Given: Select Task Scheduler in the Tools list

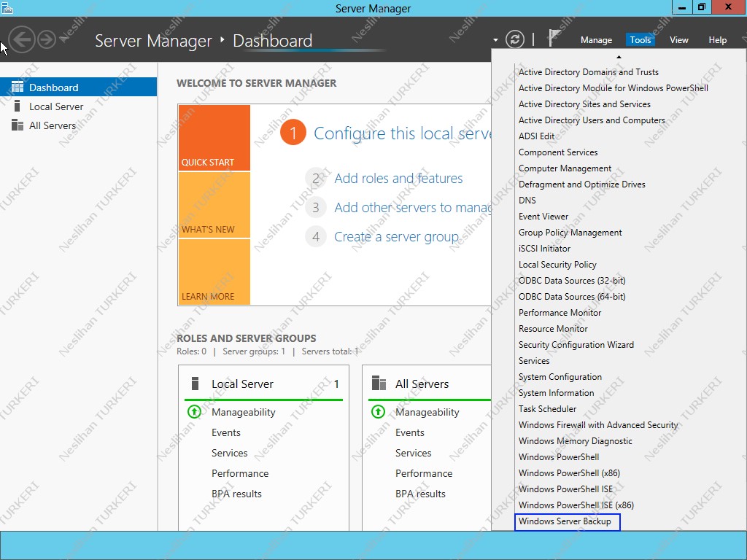Looking at the screenshot, I should point(548,408).
